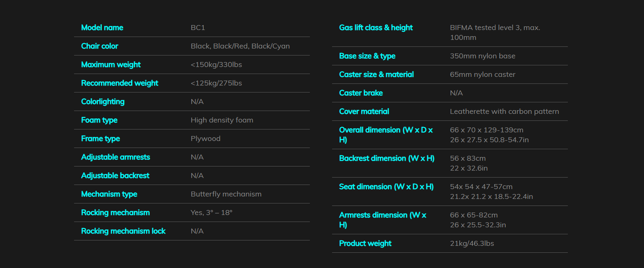644x268 pixels.
Task: Click the Foam type label
Action: point(99,120)
